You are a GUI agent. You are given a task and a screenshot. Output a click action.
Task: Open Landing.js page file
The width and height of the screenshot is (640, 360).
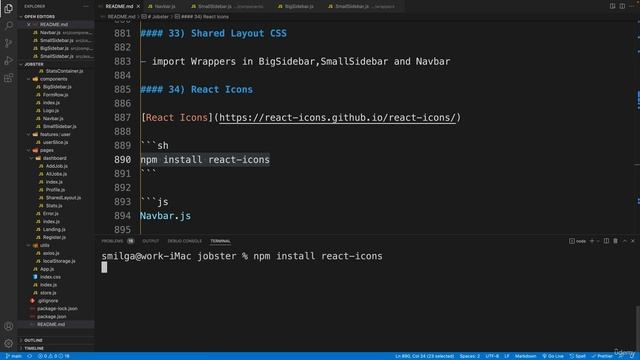54,229
